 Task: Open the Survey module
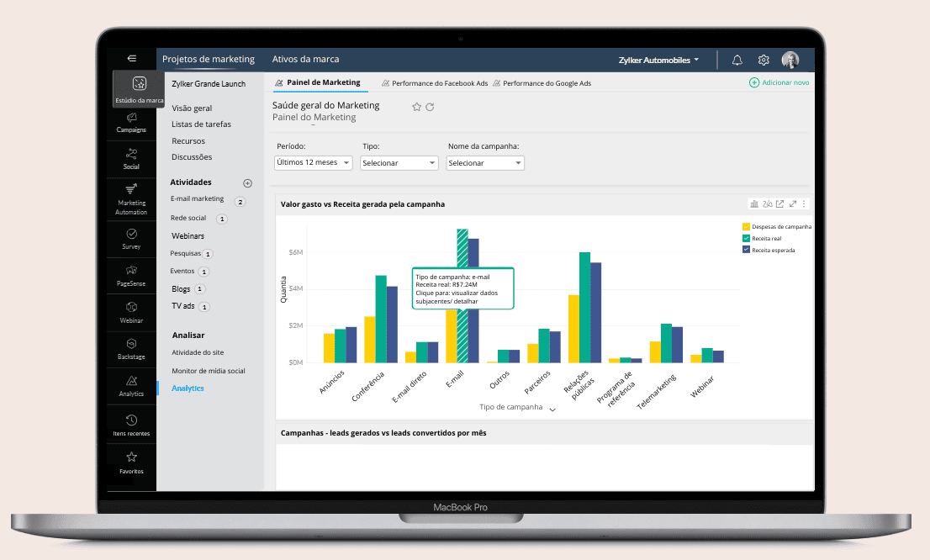click(131, 239)
